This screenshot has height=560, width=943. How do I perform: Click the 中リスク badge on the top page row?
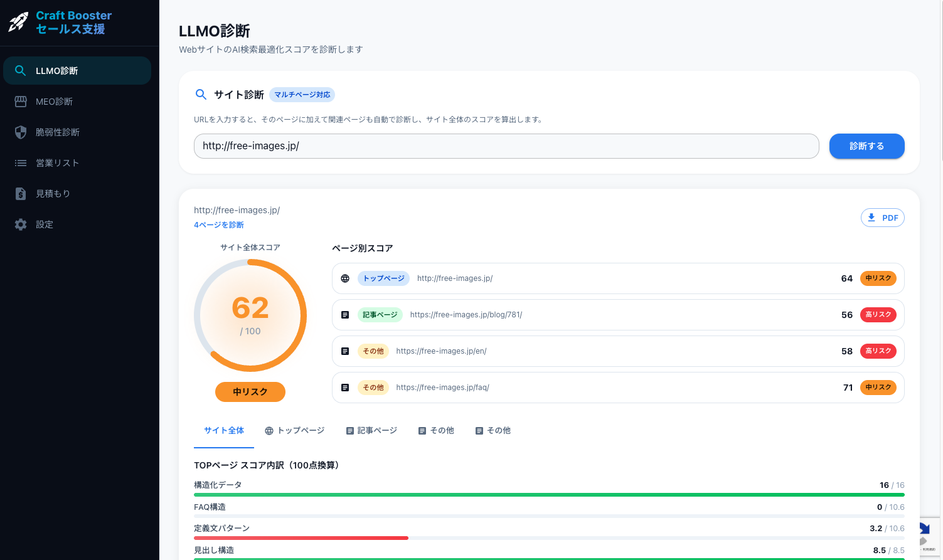coord(878,278)
